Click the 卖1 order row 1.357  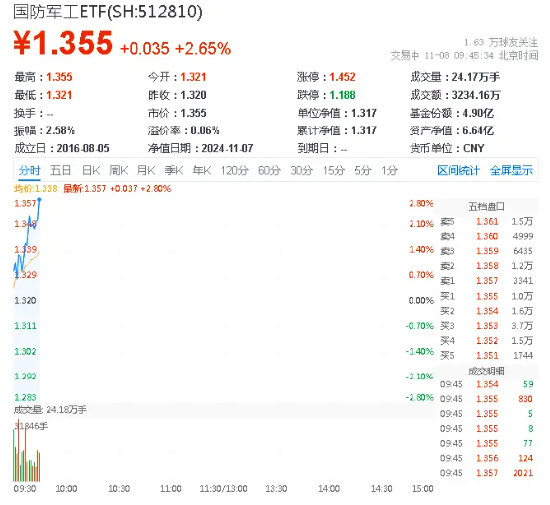pos(487,281)
